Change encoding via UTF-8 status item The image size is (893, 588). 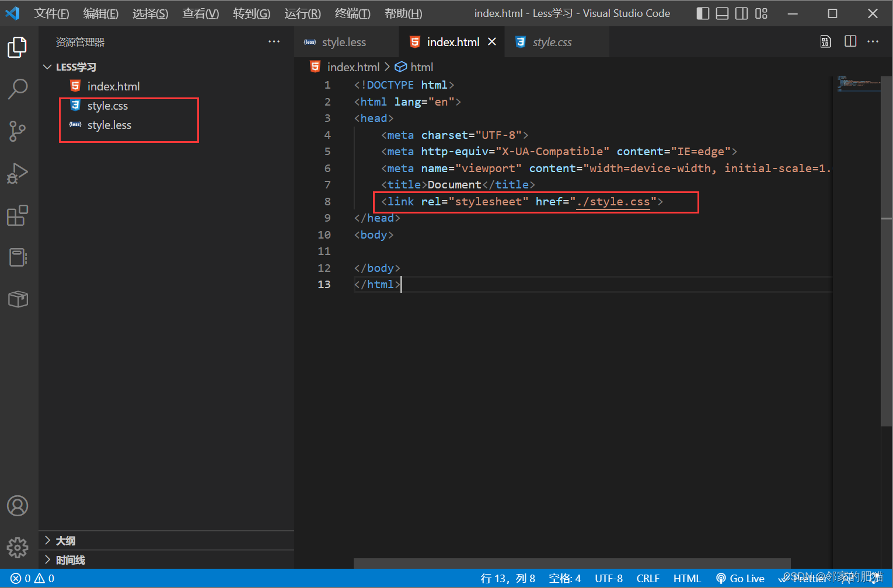coord(609,578)
